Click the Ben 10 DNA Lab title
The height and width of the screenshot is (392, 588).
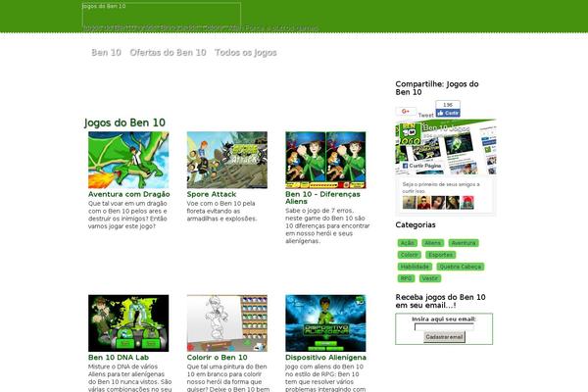pos(119,358)
